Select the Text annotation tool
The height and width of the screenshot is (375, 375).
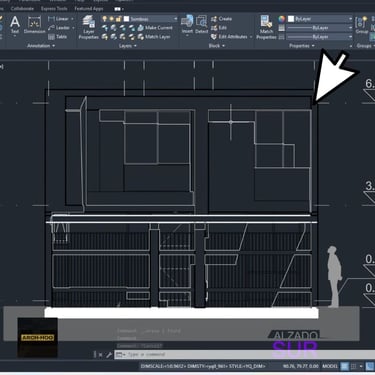[15, 25]
